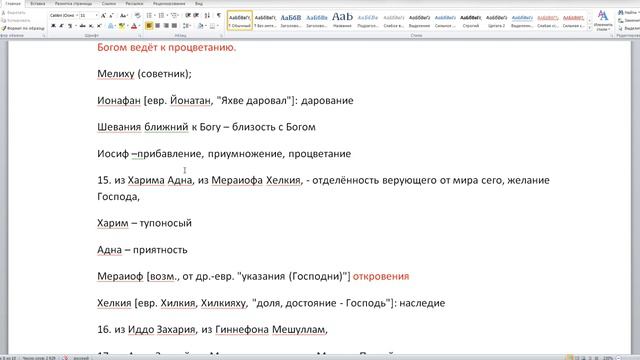
Task: Select the Обычный style thumbnail
Action: (240, 20)
